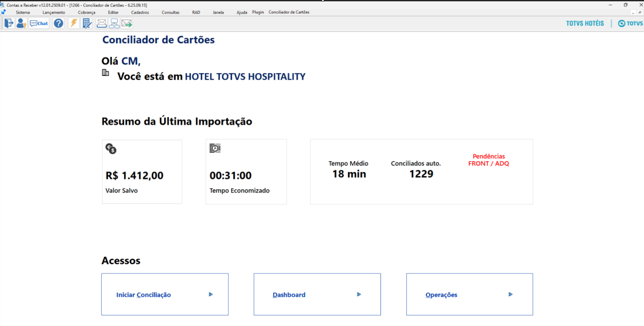The image size is (644, 326).
Task: Click the grid with pencil toolbar icon
Action: pos(87,23)
